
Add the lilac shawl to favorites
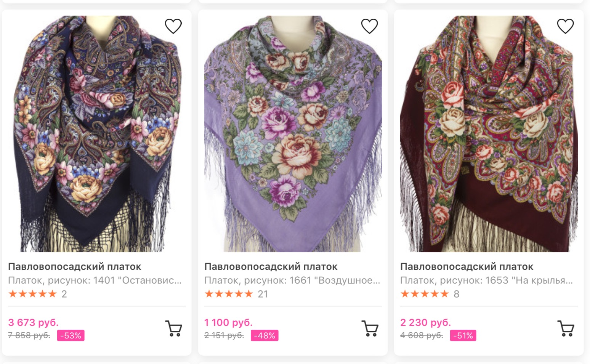[369, 26]
